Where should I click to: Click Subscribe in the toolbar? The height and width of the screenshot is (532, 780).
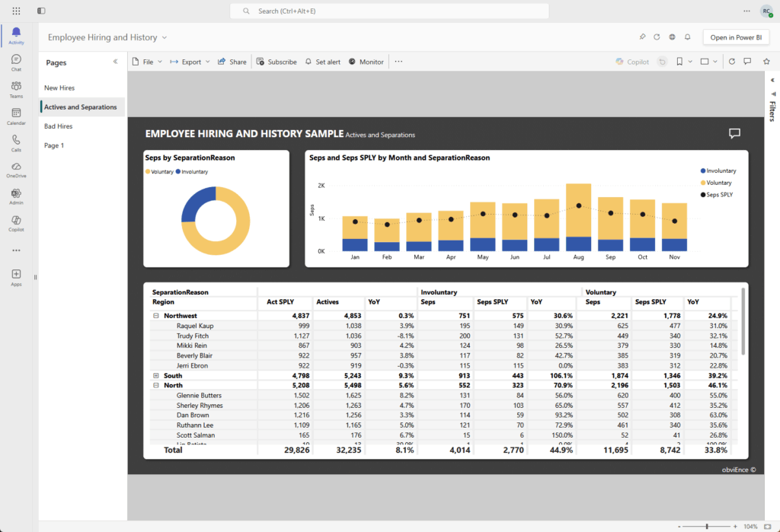tap(277, 62)
